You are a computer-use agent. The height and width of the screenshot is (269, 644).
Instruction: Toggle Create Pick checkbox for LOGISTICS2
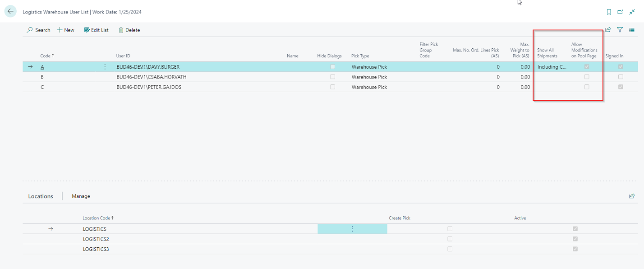pyautogui.click(x=450, y=239)
